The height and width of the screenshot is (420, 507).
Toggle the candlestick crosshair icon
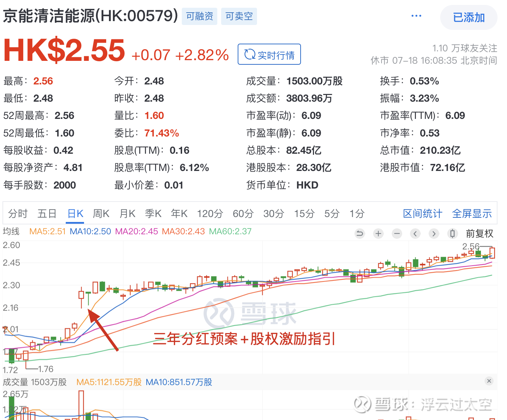tap(453, 234)
